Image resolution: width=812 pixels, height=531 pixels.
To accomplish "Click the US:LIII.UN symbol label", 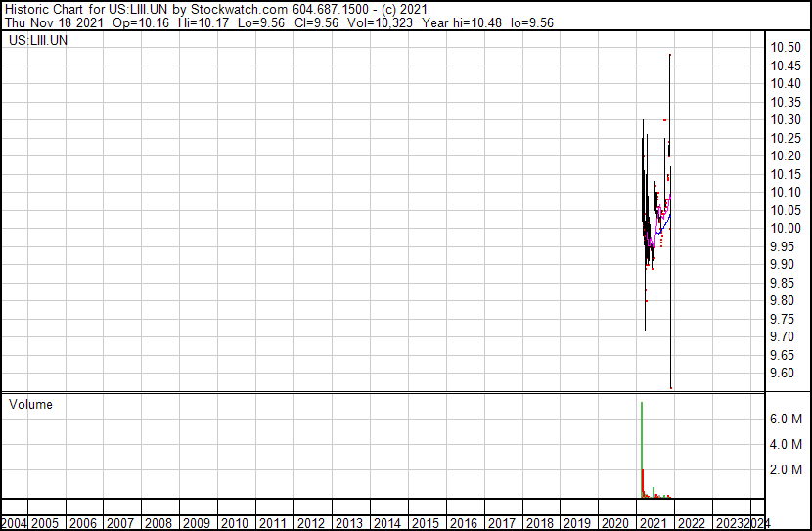I will tap(38, 40).
